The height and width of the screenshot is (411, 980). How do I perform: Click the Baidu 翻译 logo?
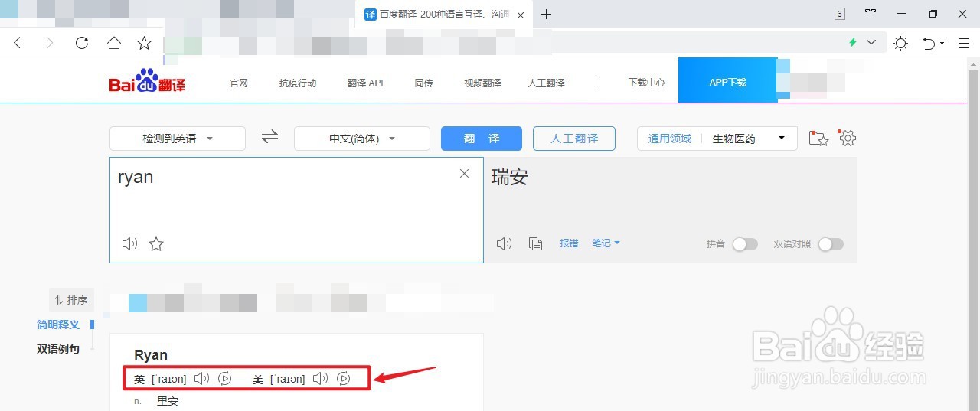(147, 81)
